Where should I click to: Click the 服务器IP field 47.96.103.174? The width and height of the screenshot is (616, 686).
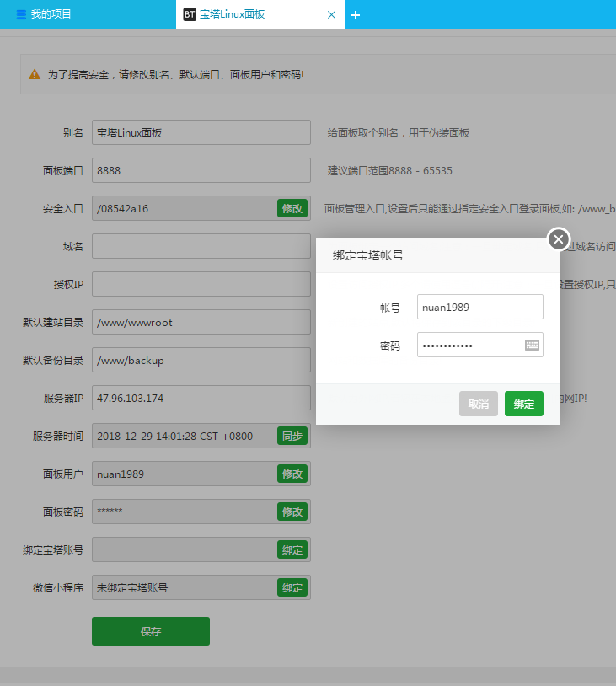(x=201, y=398)
